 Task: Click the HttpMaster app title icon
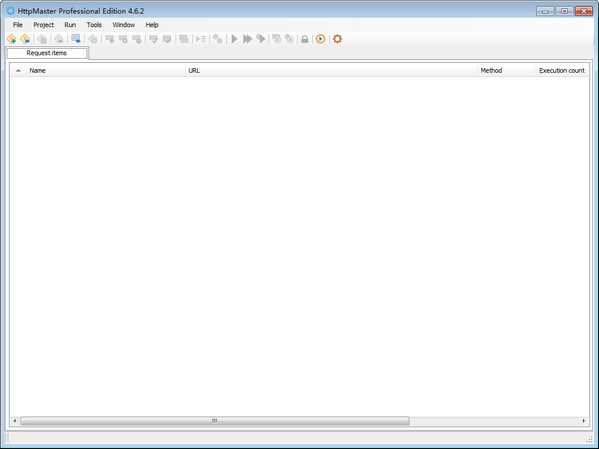click(11, 11)
